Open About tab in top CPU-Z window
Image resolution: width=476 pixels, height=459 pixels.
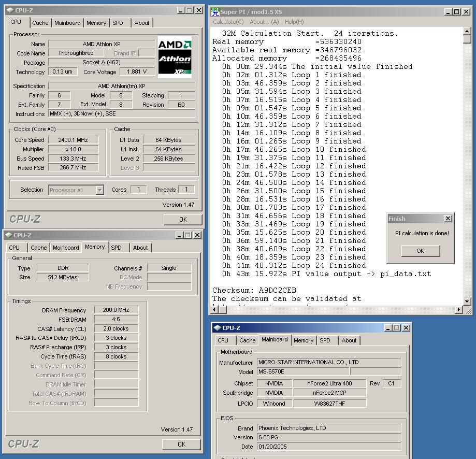click(142, 23)
